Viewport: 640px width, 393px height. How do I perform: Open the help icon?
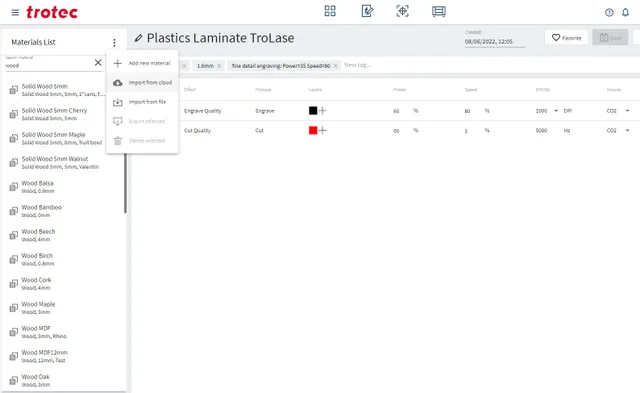[x=609, y=13]
